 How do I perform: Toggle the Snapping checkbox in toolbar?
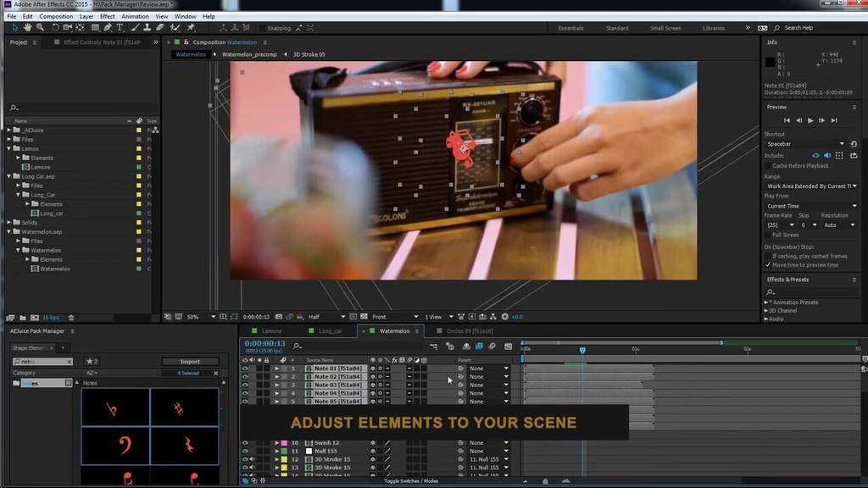point(263,28)
